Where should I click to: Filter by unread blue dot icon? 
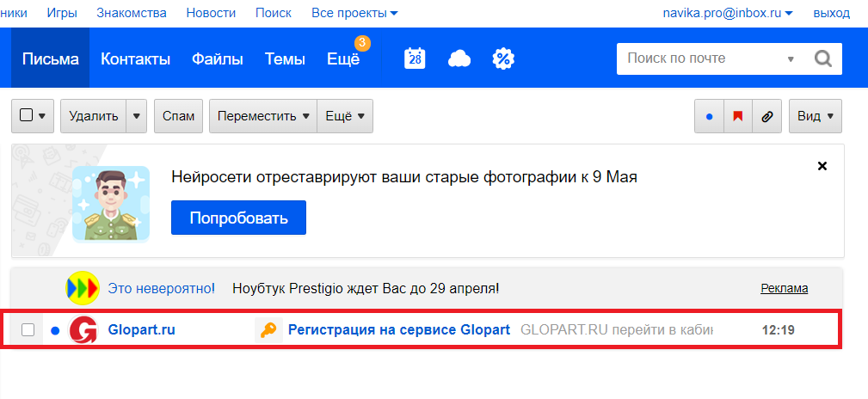click(709, 116)
